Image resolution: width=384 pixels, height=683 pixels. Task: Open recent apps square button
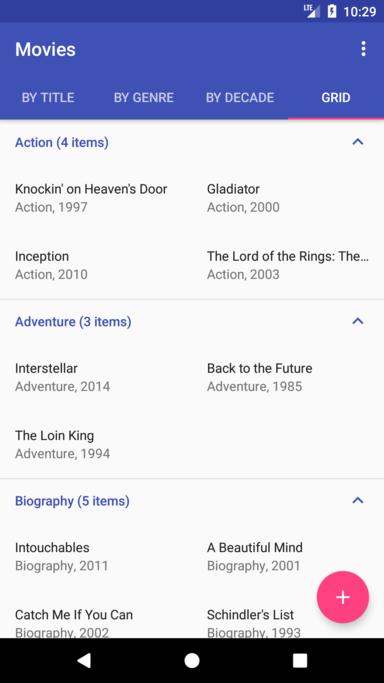click(x=300, y=660)
